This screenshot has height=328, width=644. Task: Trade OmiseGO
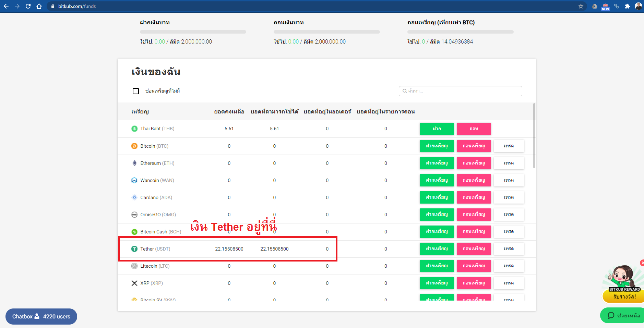coord(509,215)
